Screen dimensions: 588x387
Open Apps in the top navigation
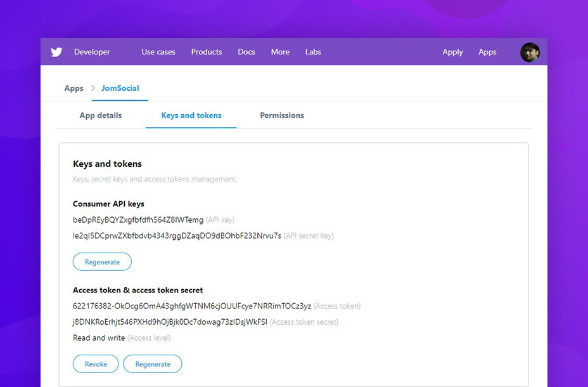[x=487, y=52]
